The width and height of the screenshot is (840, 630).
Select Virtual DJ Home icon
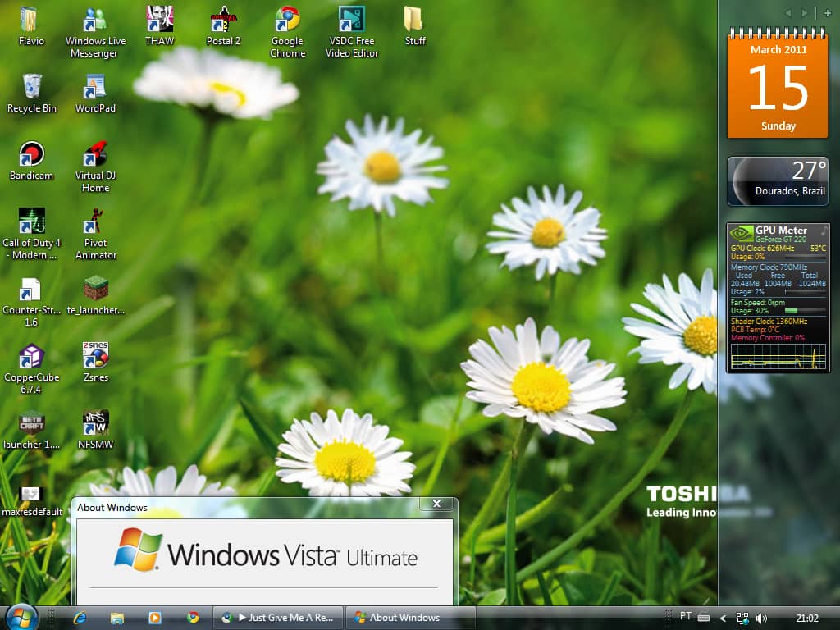click(x=95, y=167)
